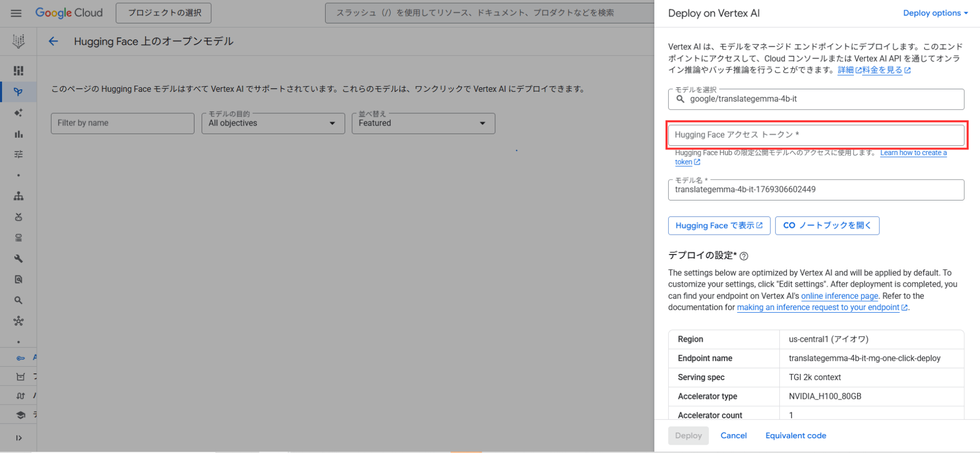The width and height of the screenshot is (980, 453).
Task: Click the back arrow beside Hugging Face title
Action: click(54, 41)
